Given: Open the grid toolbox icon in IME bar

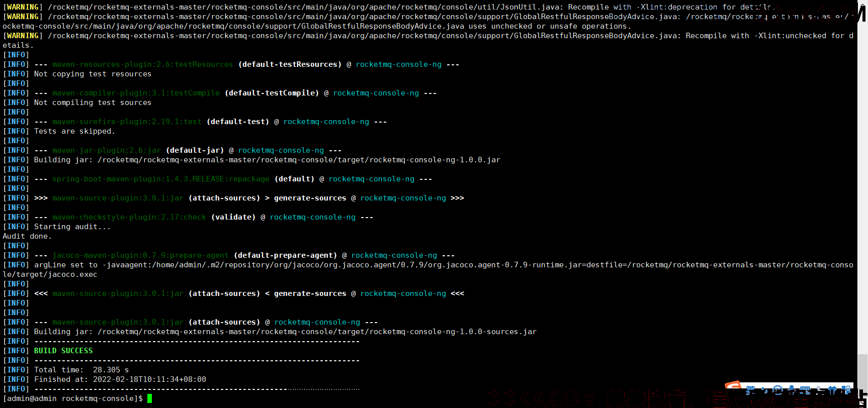Looking at the screenshot, I should (846, 390).
